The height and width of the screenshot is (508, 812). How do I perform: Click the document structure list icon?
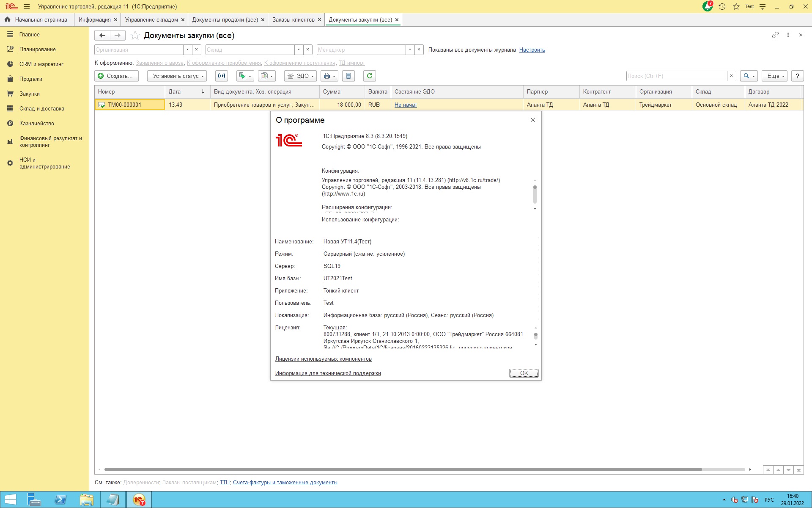point(348,76)
